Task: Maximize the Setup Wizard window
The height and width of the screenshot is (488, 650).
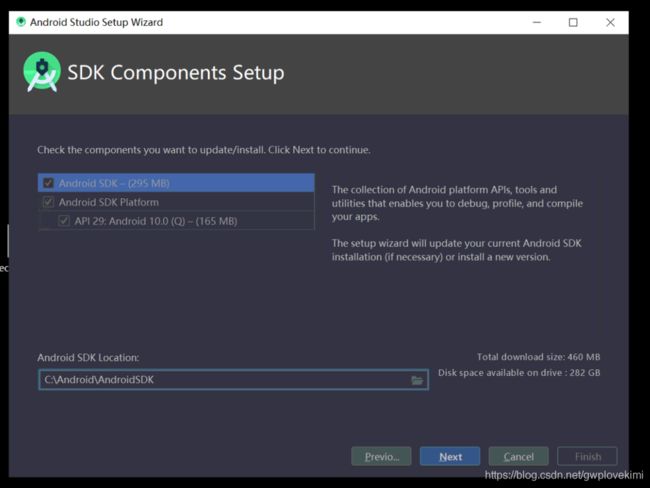Action: [573, 22]
